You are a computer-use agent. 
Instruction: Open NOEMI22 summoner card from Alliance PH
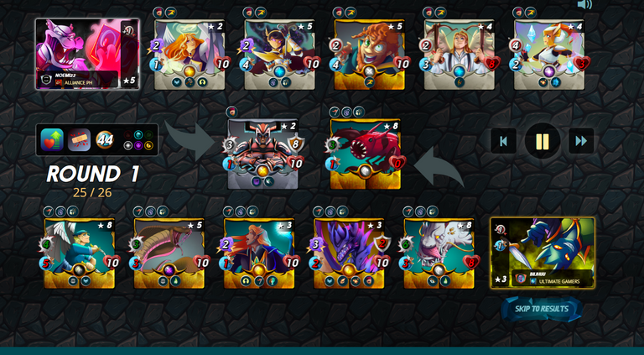click(x=87, y=54)
